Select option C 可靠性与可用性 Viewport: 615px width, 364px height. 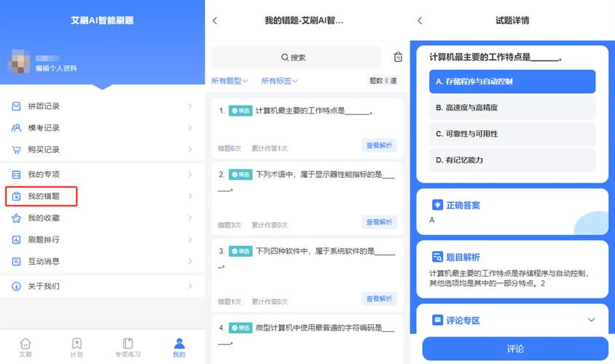(x=512, y=134)
